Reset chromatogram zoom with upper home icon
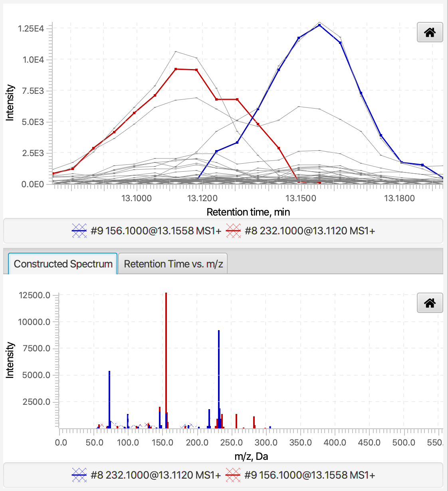448x491 pixels. [x=430, y=32]
